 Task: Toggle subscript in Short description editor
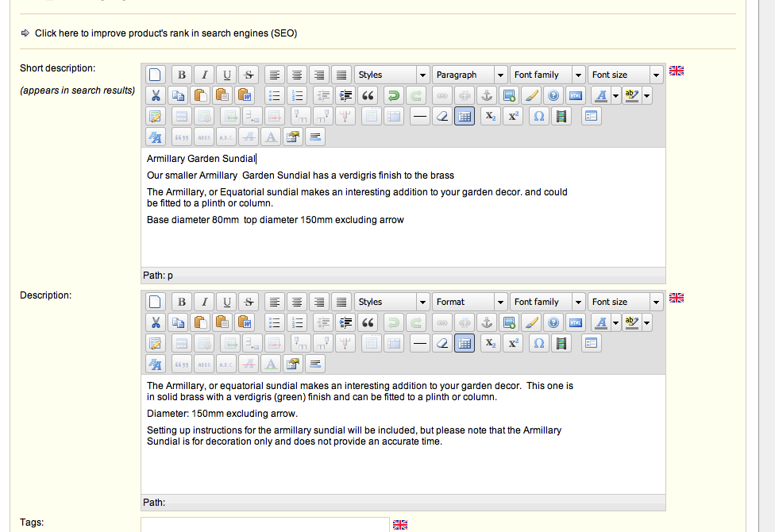click(490, 116)
